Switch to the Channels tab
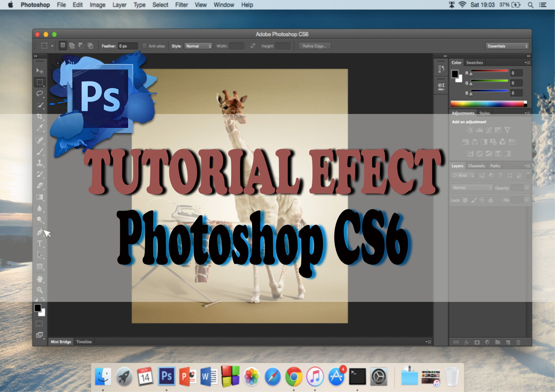The height and width of the screenshot is (392, 555). coord(476,166)
